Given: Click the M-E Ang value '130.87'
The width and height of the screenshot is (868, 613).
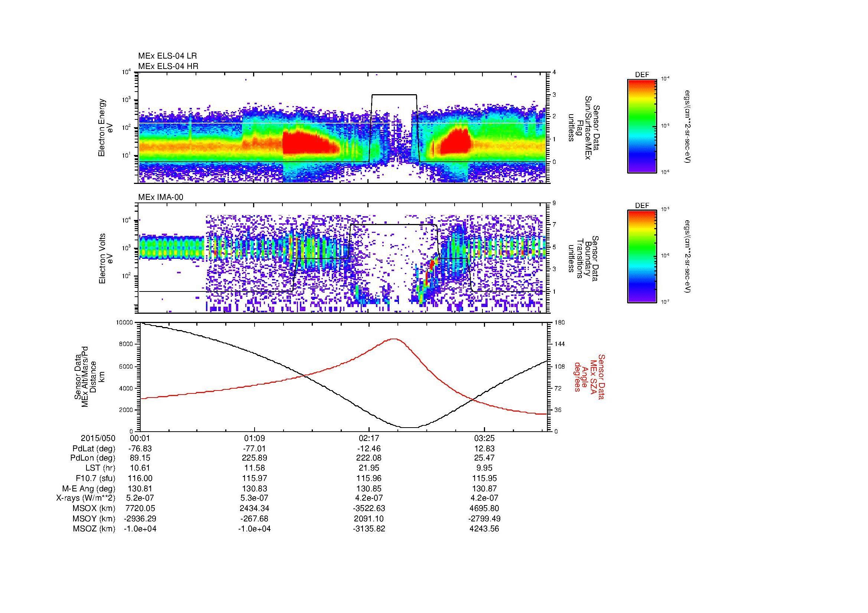Looking at the screenshot, I should tap(484, 488).
